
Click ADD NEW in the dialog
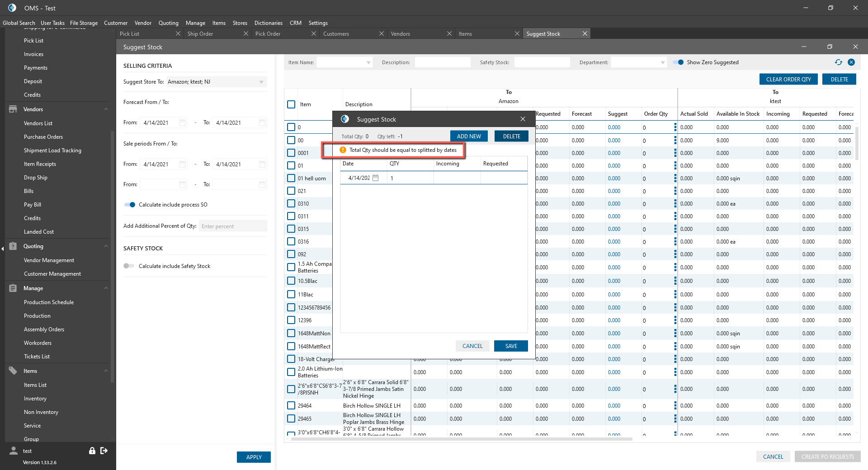(x=469, y=136)
